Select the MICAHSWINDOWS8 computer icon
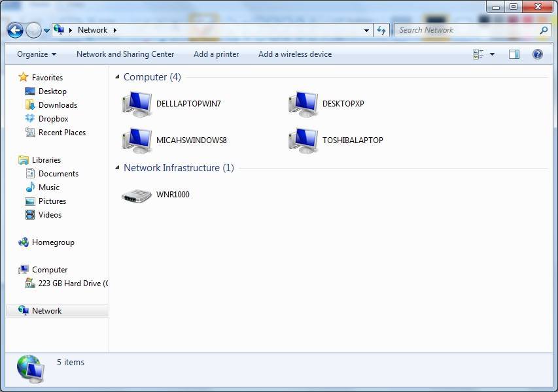 pyautogui.click(x=137, y=140)
